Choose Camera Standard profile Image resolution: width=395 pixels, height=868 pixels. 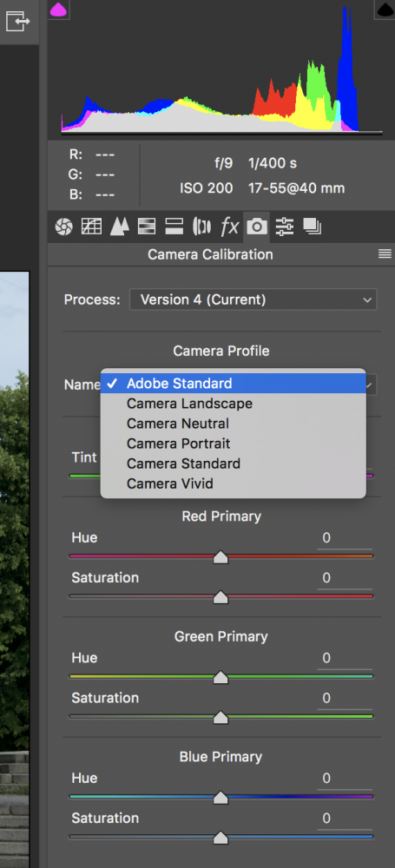(x=234, y=464)
